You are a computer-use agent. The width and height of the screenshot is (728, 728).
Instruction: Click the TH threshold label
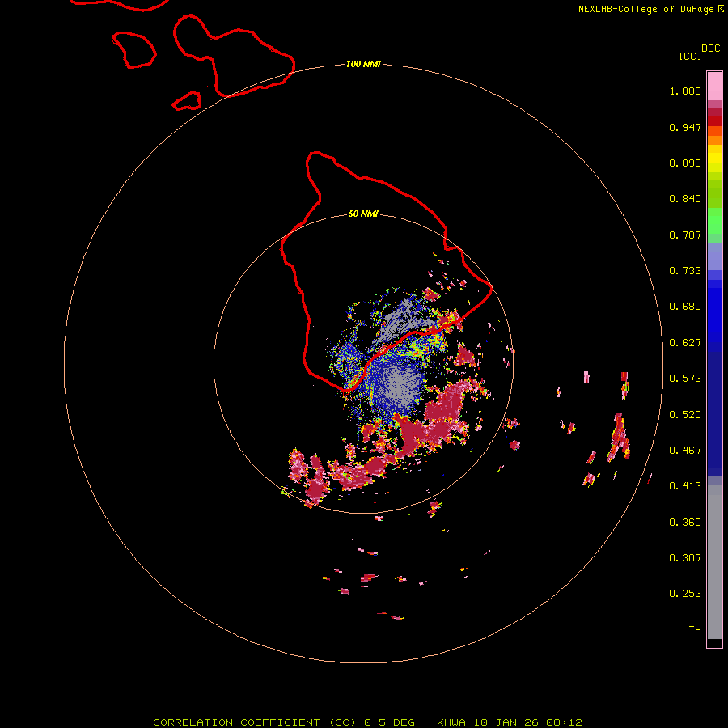coord(695,630)
